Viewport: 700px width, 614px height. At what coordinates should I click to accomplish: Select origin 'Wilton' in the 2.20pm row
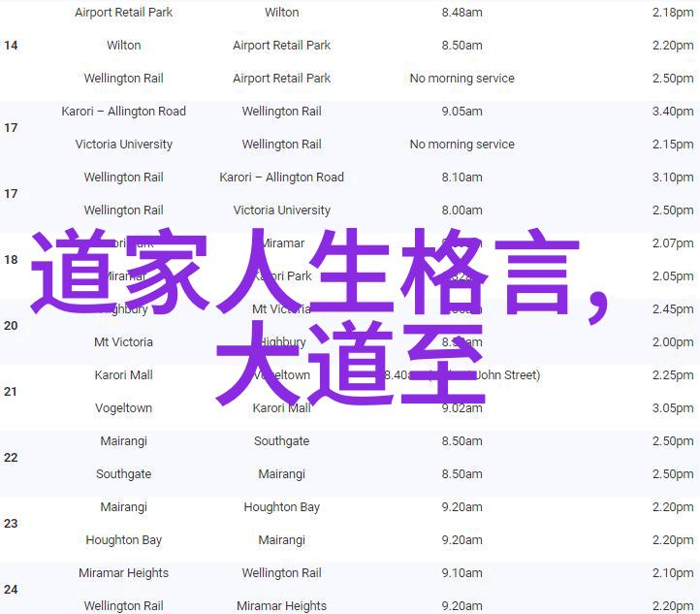tap(124, 45)
